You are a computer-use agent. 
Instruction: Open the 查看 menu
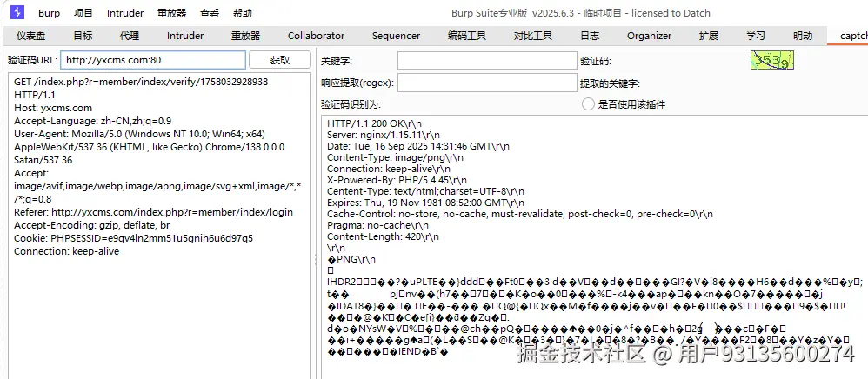pos(210,13)
